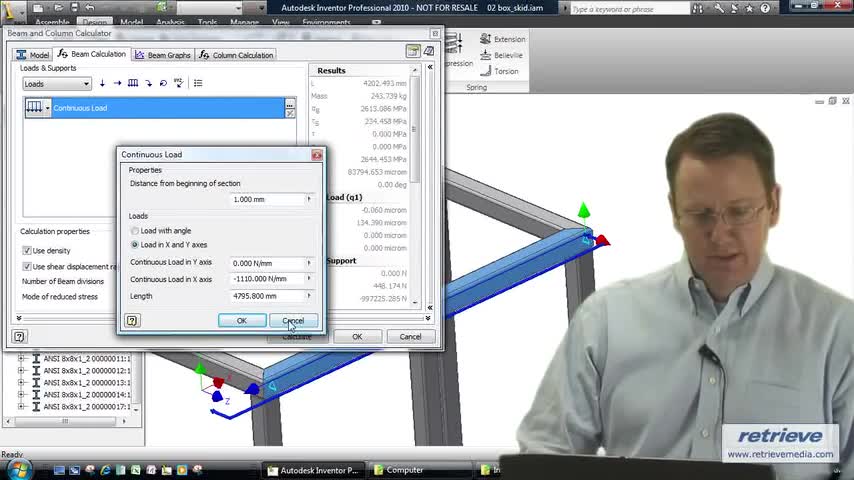Add a continuous load icon in toolbar
854x480 pixels.
pos(133,83)
